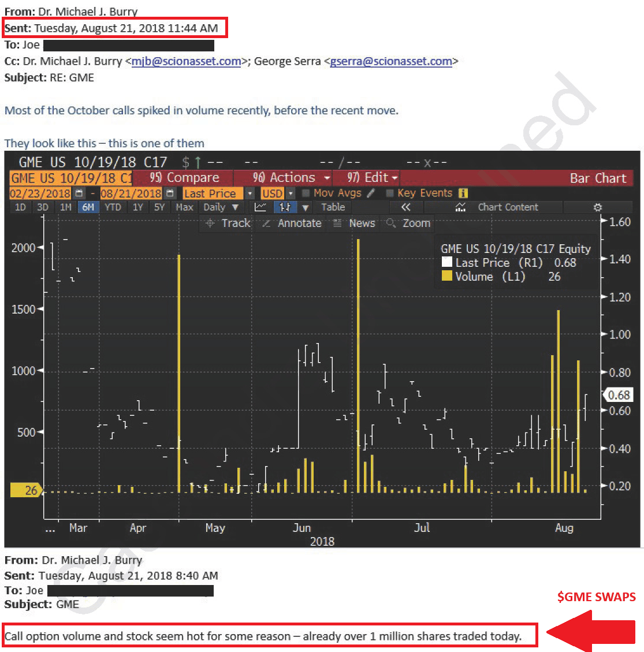Click the Bar Chart title label
Screen dimensions: 644x652
[x=598, y=178]
